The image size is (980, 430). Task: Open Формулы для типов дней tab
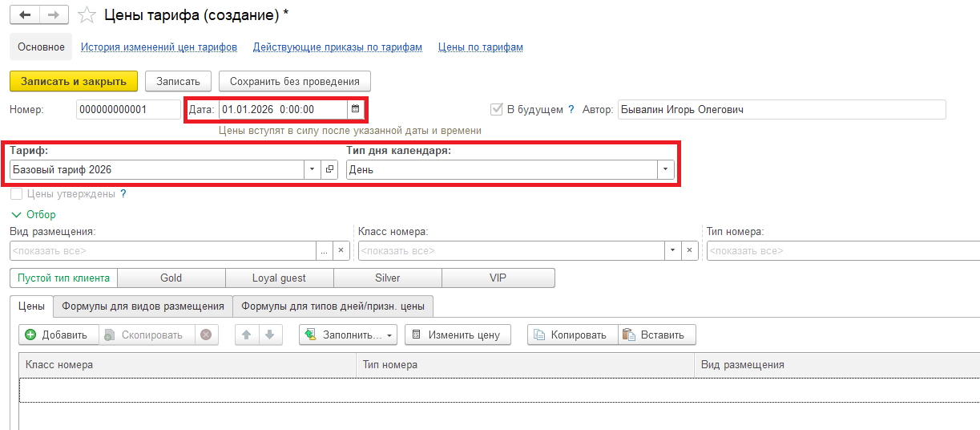(x=333, y=306)
